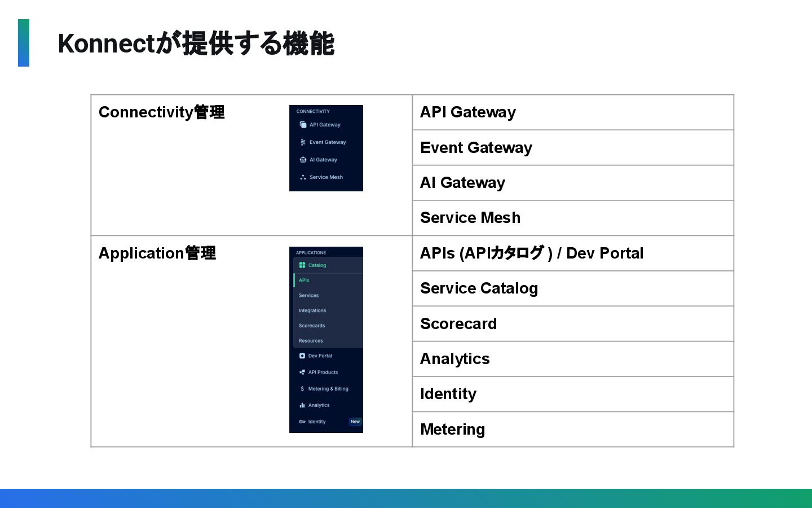Click the 'Service Mesh' table cell
812x508 pixels.
point(573,218)
